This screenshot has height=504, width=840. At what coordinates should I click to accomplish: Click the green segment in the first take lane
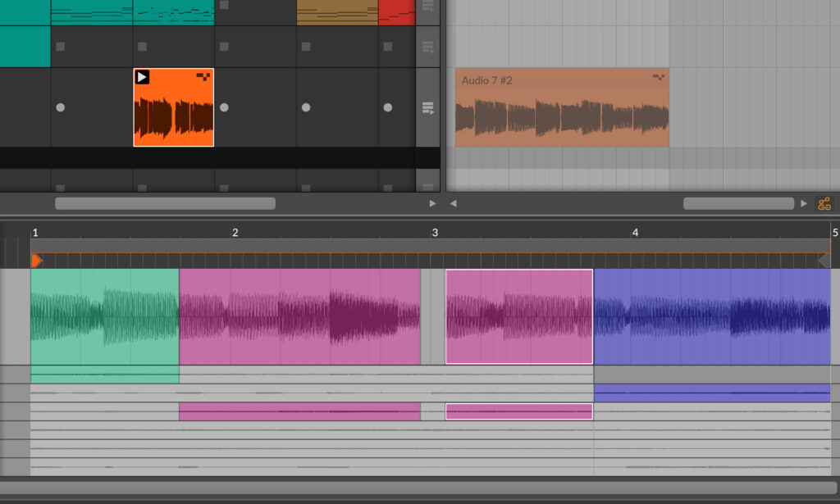pyautogui.click(x=104, y=375)
